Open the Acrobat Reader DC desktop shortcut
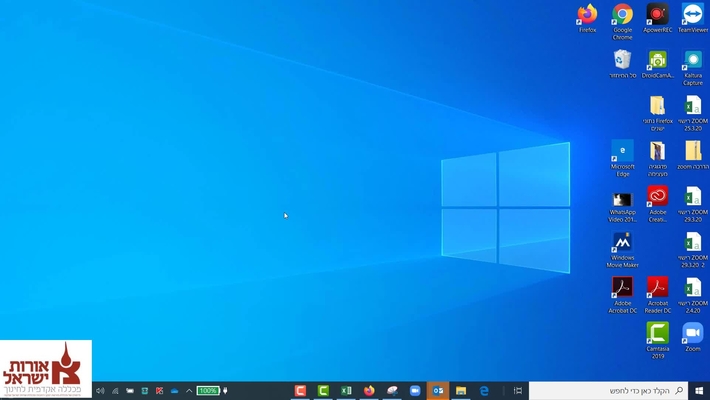Viewport: 710px width, 400px height. tap(657, 295)
